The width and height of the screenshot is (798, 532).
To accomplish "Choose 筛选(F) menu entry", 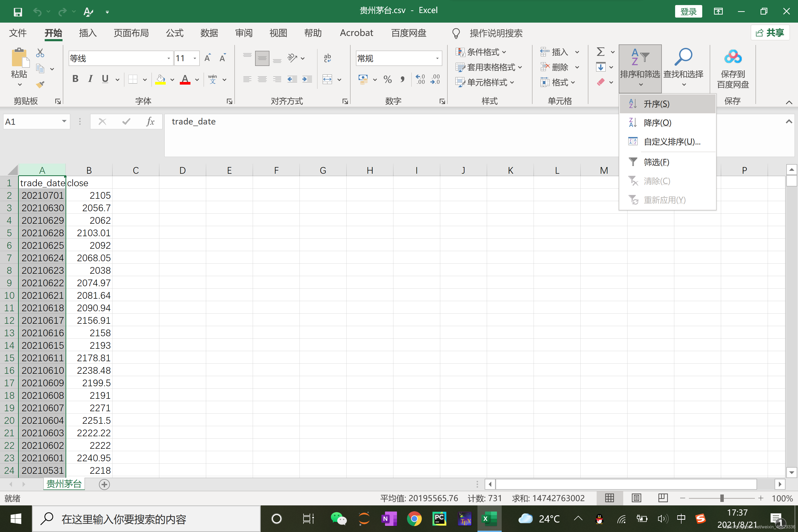I will [667, 162].
